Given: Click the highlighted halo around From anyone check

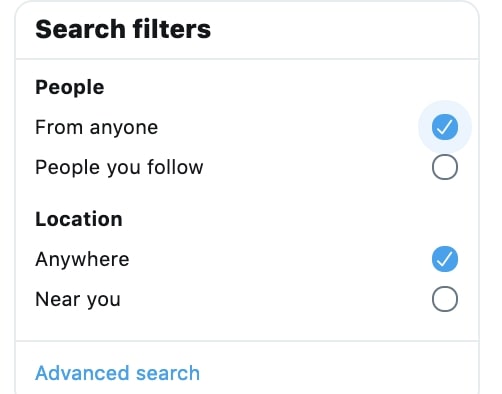Looking at the screenshot, I should (445, 127).
